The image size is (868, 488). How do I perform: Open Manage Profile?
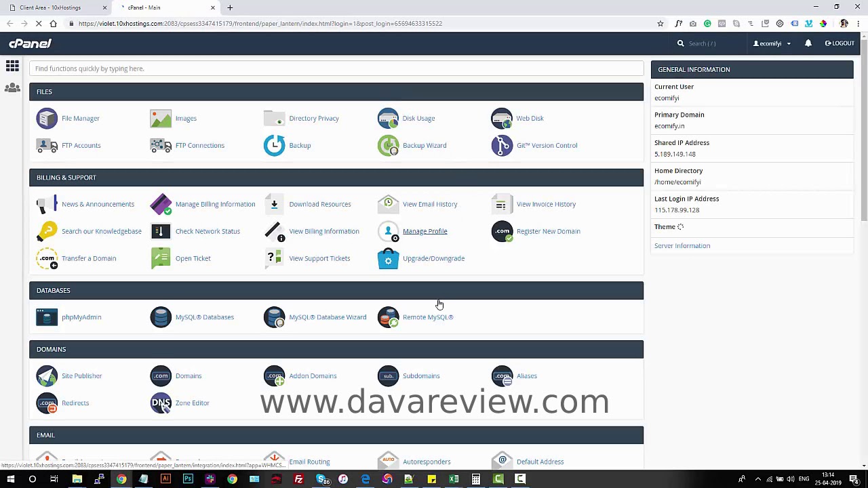coord(425,231)
